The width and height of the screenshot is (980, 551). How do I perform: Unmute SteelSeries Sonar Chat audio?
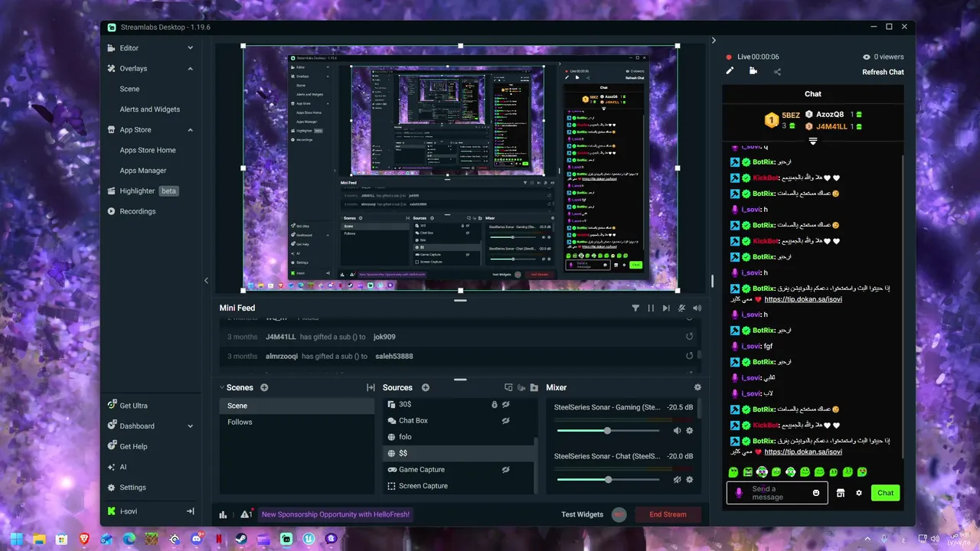(677, 480)
